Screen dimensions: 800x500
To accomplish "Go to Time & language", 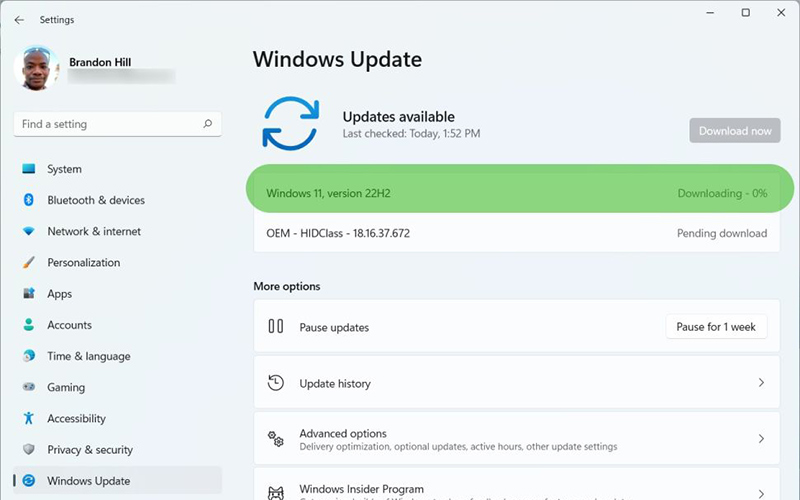I will pyautogui.click(x=117, y=356).
